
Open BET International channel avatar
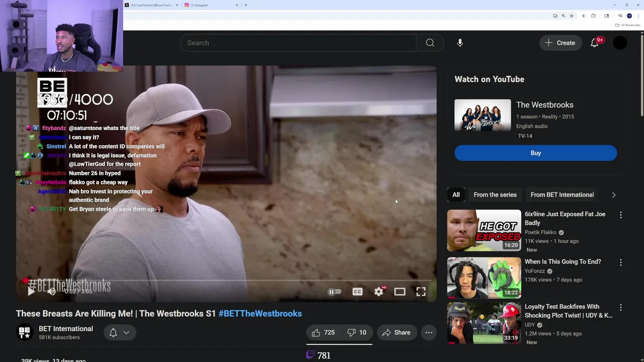(x=25, y=332)
